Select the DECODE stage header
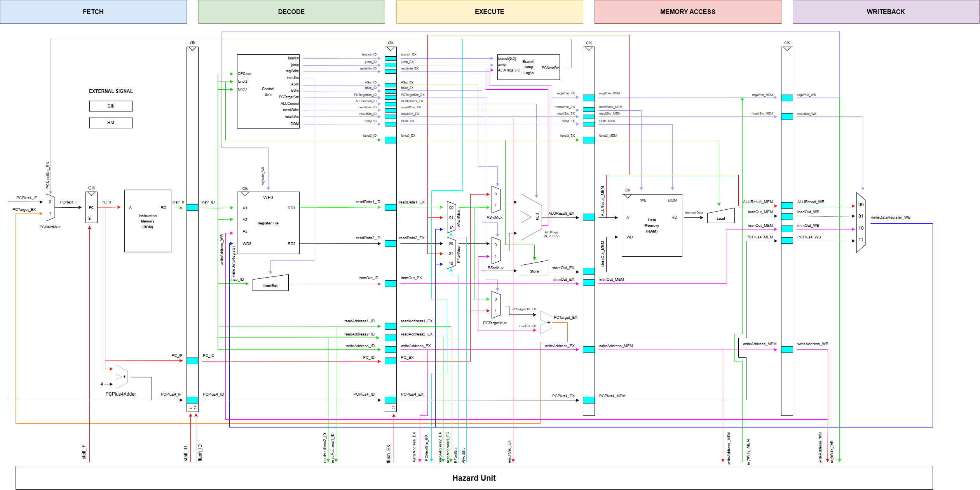 click(291, 12)
